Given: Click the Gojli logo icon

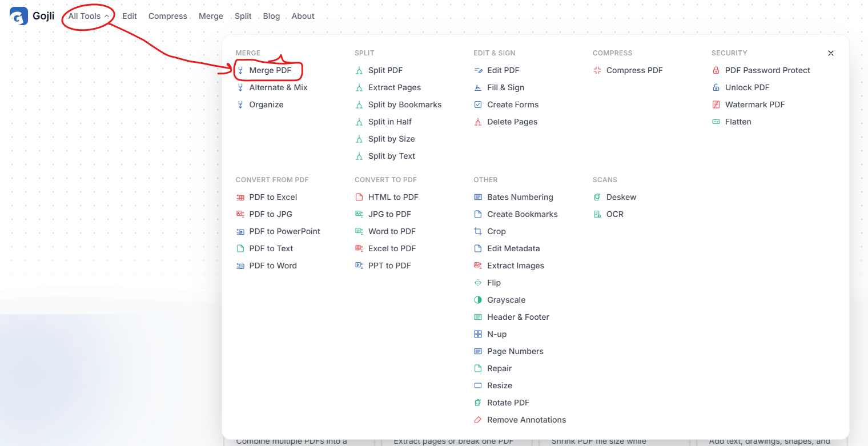Looking at the screenshot, I should point(19,16).
